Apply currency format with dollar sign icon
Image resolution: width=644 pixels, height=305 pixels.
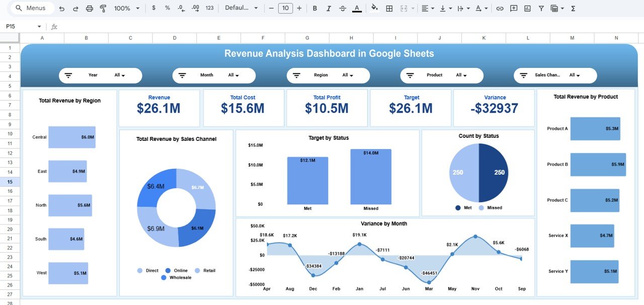click(x=153, y=8)
